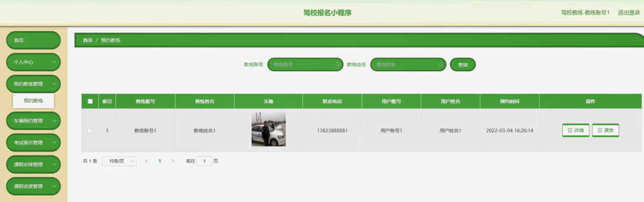Collapse the 预约教练管理 sidebar menu
Image resolution: width=644 pixels, height=202 pixels.
pyautogui.click(x=33, y=84)
